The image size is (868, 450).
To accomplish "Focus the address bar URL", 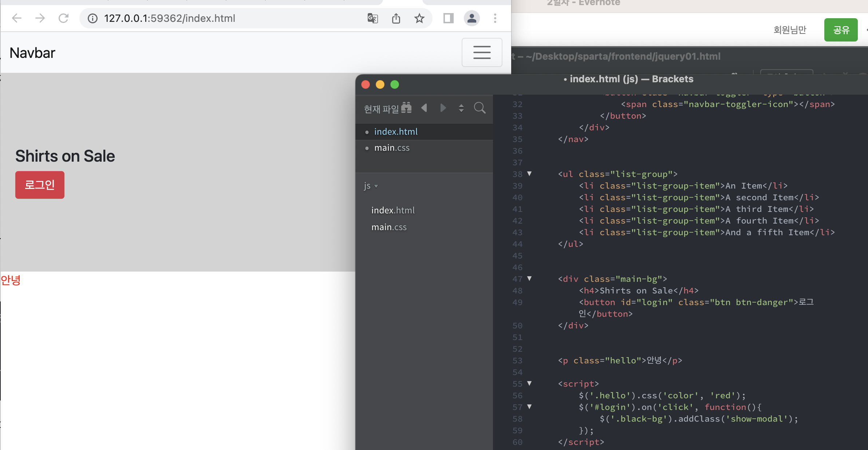I will (x=170, y=18).
